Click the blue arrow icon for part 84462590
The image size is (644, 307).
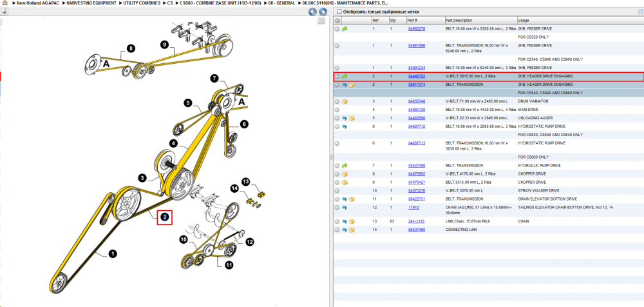pyautogui.click(x=345, y=118)
